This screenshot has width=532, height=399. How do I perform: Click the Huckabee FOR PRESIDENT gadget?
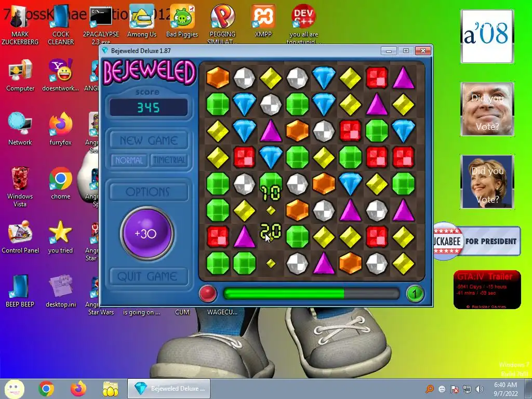pos(477,241)
